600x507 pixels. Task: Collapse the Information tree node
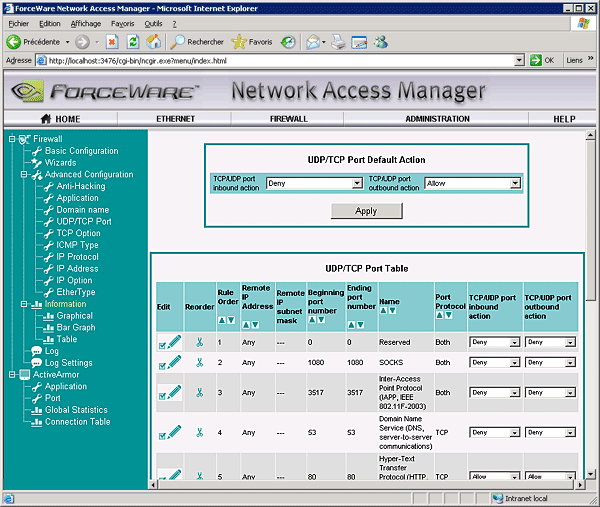tap(24, 304)
